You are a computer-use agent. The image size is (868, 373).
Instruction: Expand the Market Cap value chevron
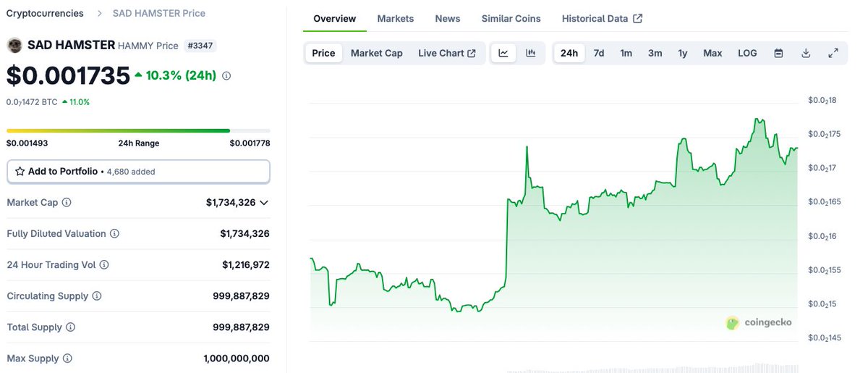(264, 203)
